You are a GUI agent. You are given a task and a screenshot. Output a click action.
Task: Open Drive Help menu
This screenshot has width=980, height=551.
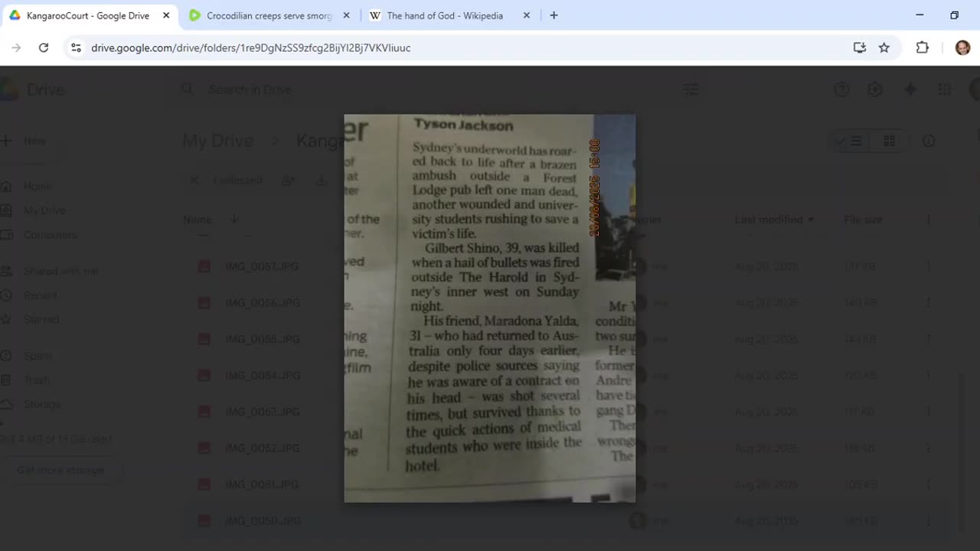tap(841, 90)
